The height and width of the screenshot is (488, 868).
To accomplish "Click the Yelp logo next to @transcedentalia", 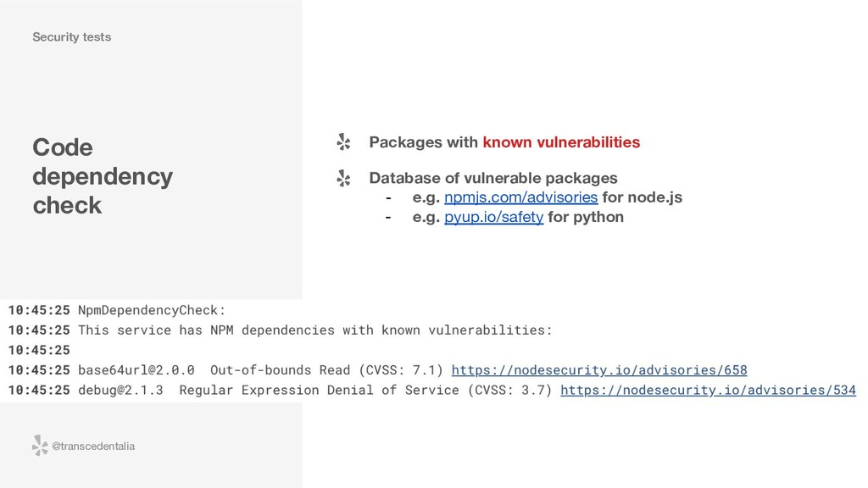I will tap(40, 446).
